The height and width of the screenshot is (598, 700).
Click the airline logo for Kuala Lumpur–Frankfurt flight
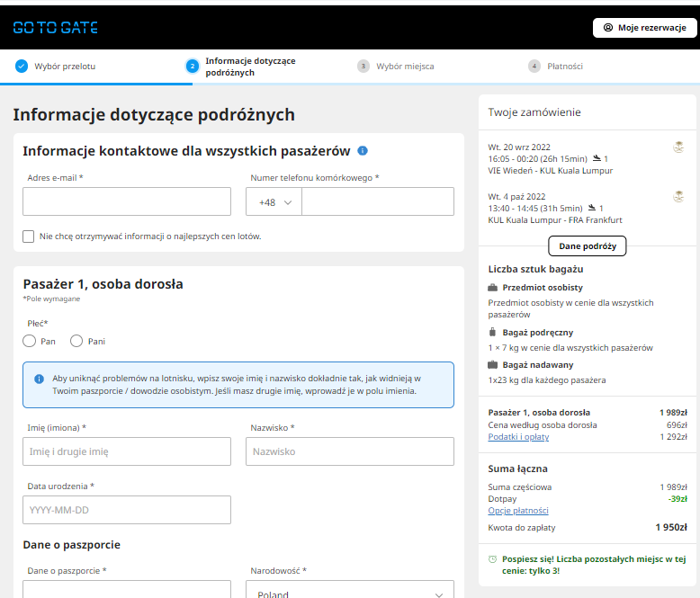(x=678, y=196)
